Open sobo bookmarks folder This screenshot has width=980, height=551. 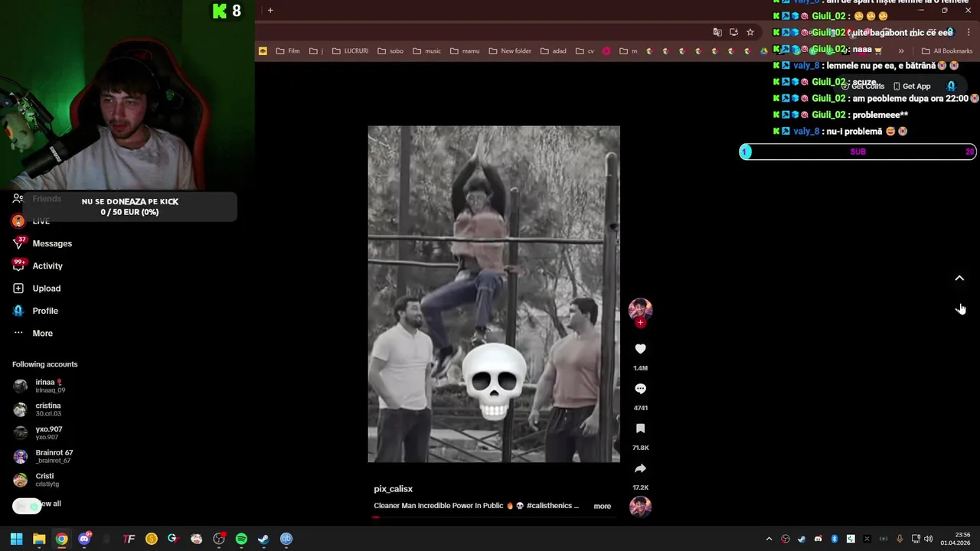tap(390, 51)
